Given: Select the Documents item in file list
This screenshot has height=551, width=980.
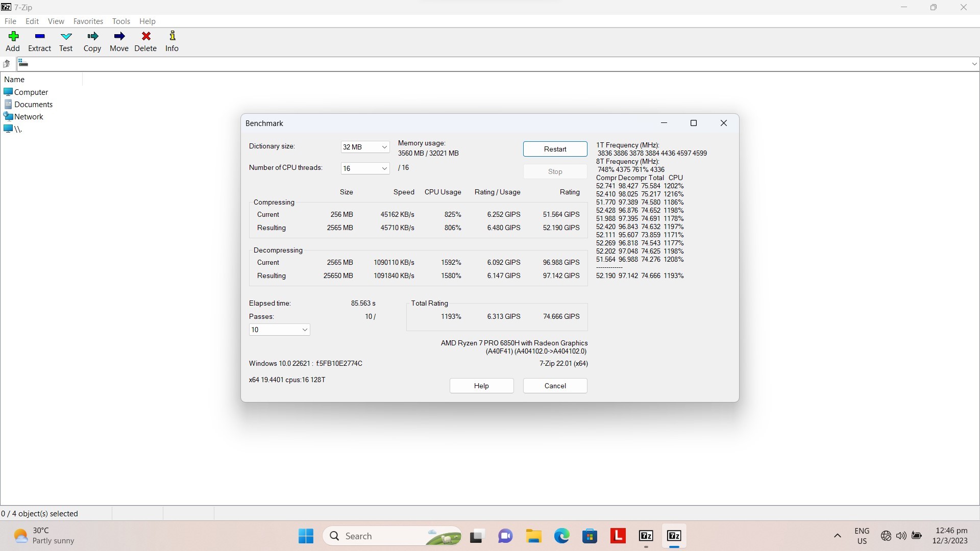Looking at the screenshot, I should (28, 105).
